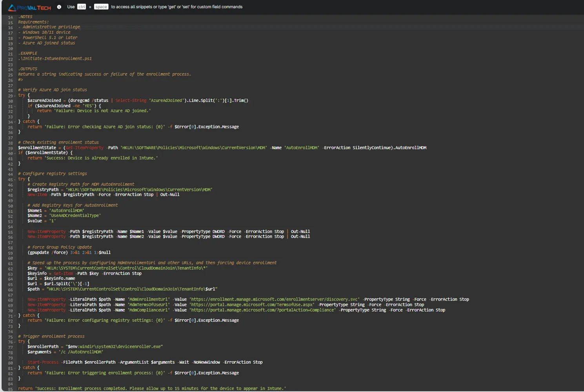Click the '.OUTPUTS' comment keyword
Viewport: 584px width, 392px height.
click(x=28, y=69)
